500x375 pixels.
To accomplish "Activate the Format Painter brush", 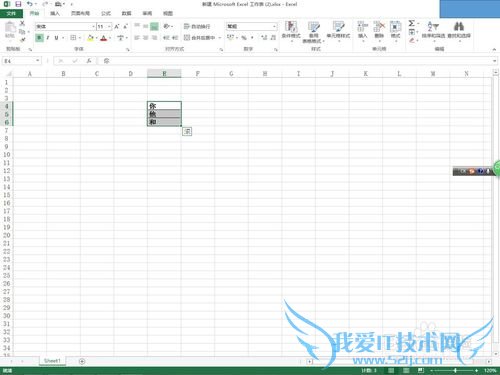I will pos(22,40).
